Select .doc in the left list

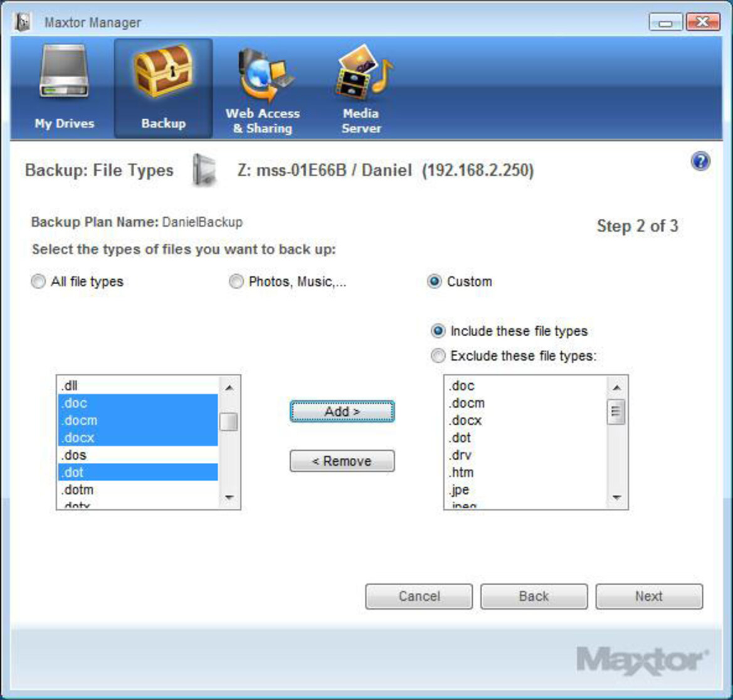pos(138,403)
